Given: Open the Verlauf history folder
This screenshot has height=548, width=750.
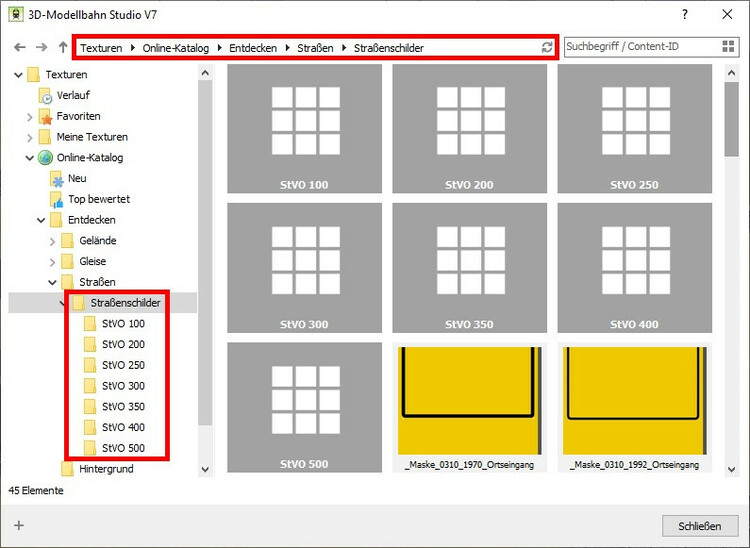Looking at the screenshot, I should click(x=64, y=95).
